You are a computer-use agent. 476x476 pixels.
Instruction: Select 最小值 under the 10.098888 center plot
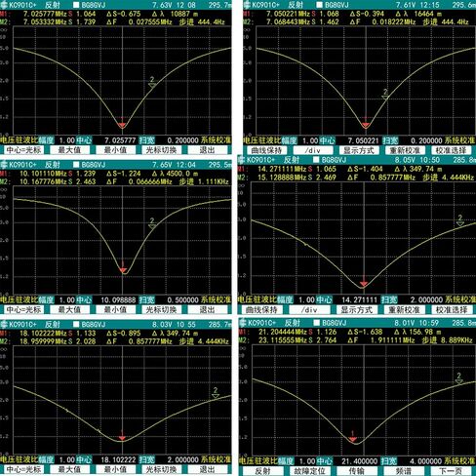(x=115, y=310)
